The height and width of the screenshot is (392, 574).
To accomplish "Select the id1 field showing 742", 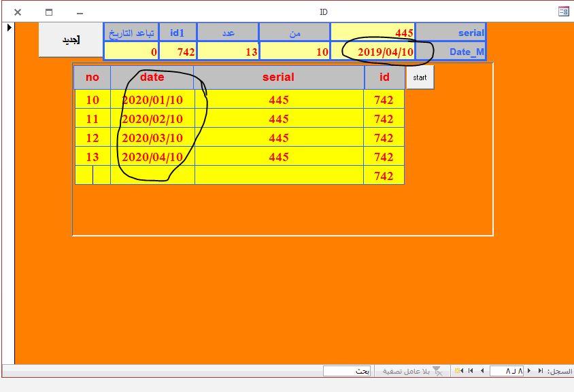I will click(x=178, y=52).
